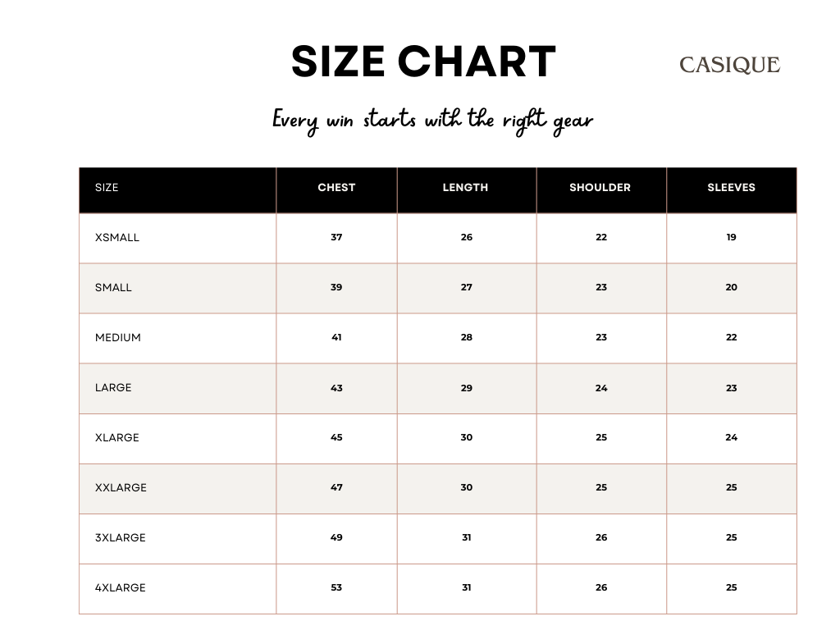Pick the MEDIUM size label

pos(118,338)
